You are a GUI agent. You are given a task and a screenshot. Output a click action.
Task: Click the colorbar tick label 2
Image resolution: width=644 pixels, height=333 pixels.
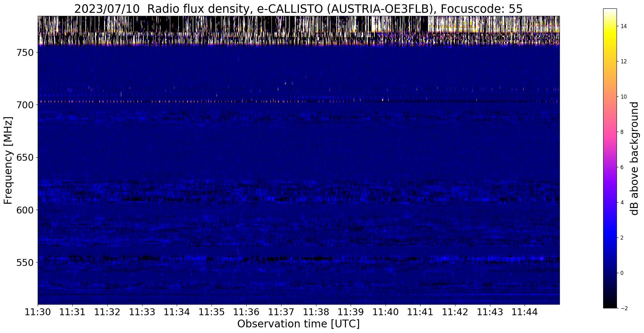(x=622, y=238)
